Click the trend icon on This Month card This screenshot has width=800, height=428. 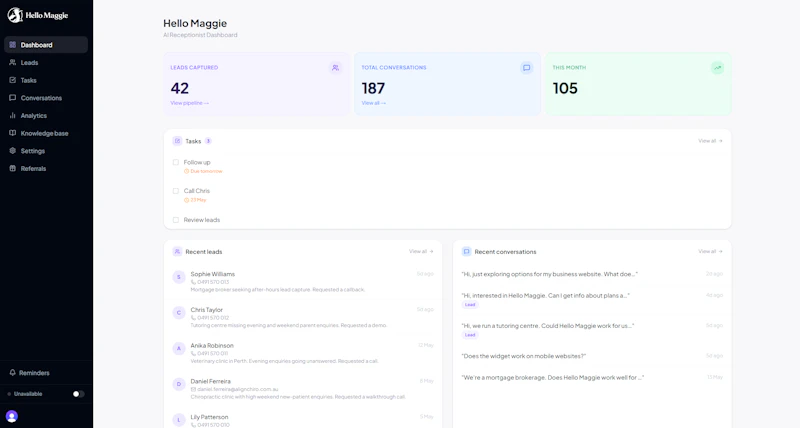coord(717,67)
